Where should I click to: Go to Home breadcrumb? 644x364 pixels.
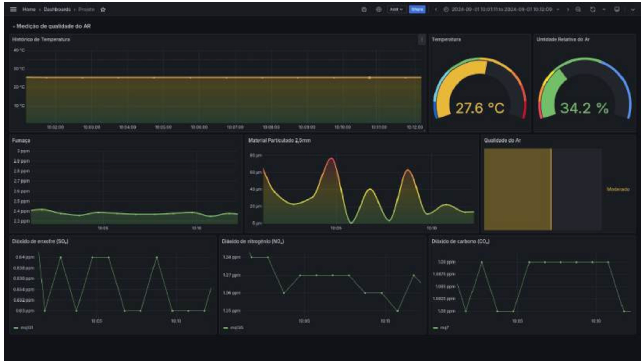(29, 10)
